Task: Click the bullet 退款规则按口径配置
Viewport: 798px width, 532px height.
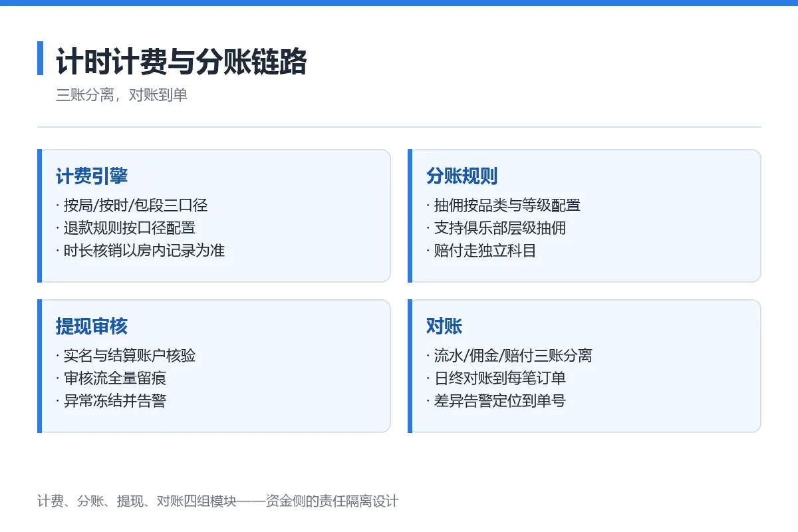Action: [126, 228]
